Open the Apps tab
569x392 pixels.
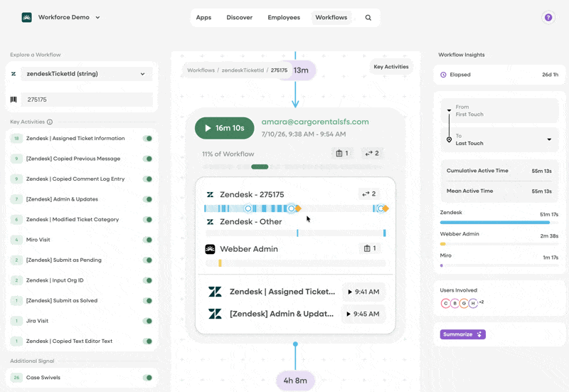point(203,17)
